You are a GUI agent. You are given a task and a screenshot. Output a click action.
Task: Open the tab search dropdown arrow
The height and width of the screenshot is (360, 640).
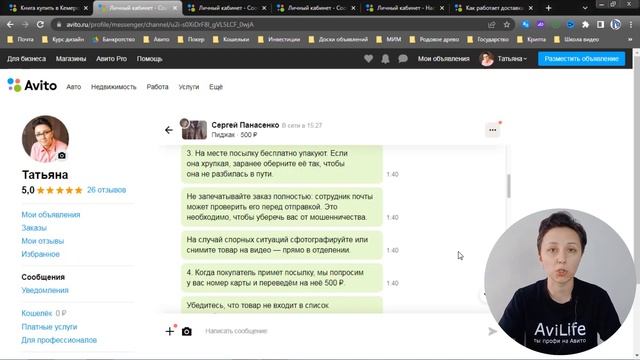pyautogui.click(x=585, y=8)
